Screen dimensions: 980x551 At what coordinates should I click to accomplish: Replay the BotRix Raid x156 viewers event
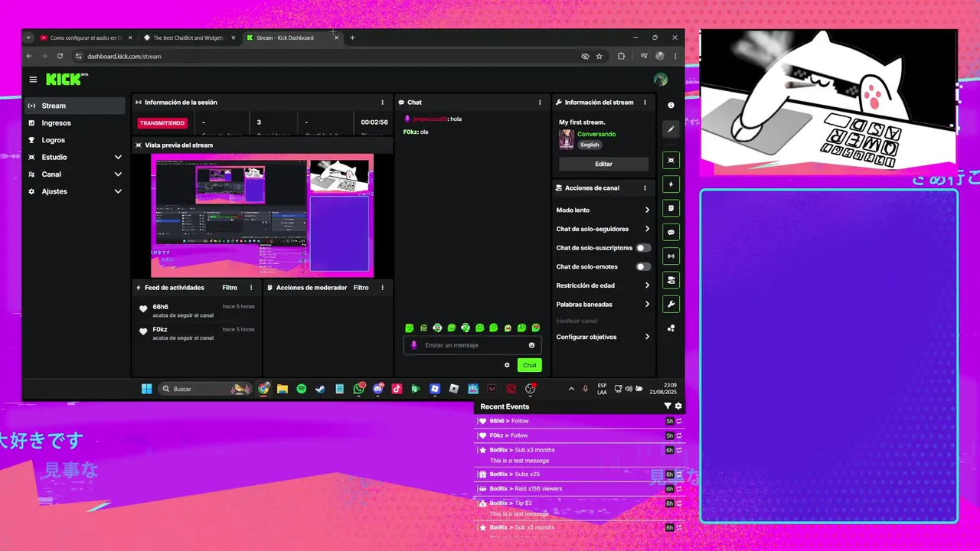click(x=679, y=489)
